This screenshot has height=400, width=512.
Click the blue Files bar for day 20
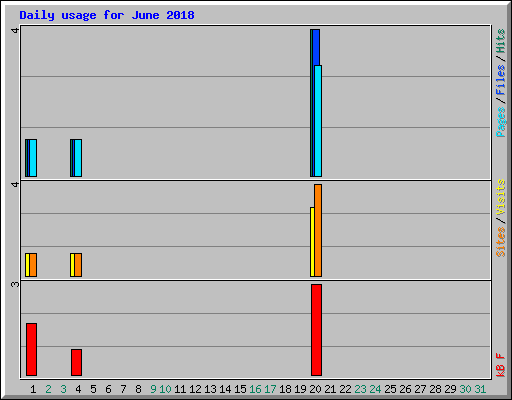(x=316, y=47)
